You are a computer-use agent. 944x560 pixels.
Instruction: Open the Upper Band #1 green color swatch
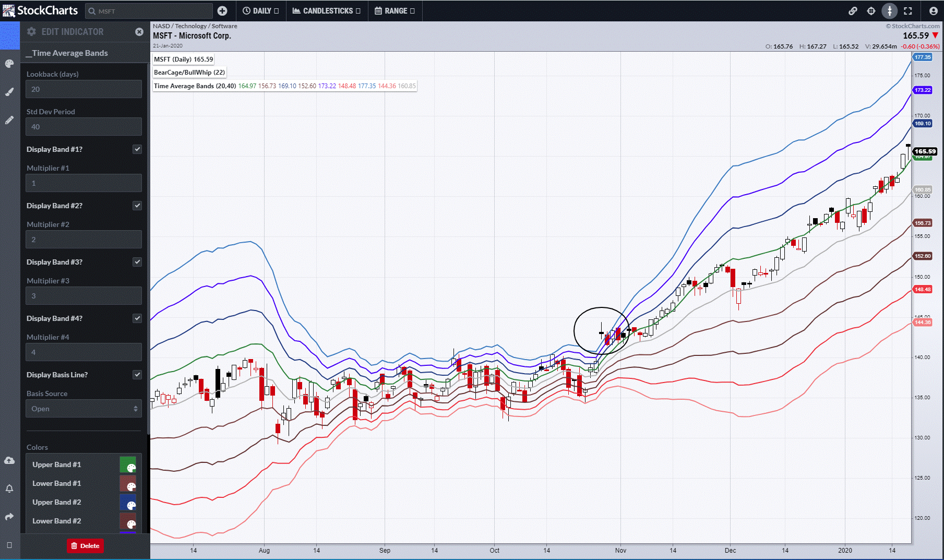(128, 464)
